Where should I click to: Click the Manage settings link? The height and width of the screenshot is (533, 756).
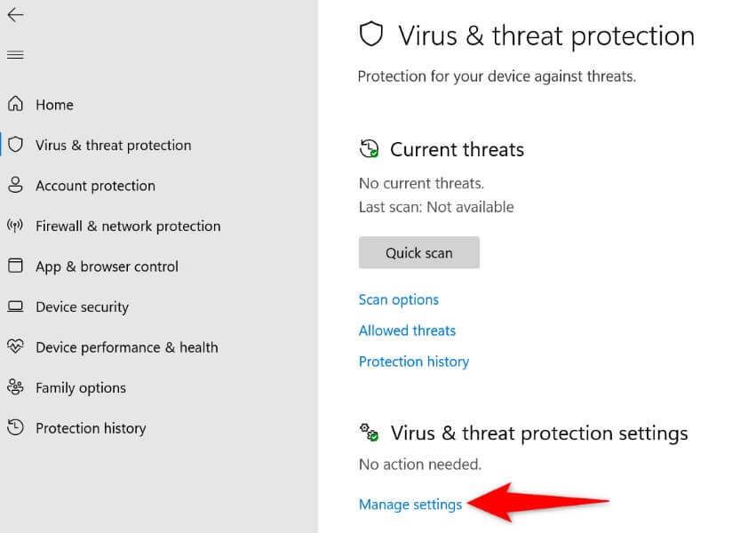click(410, 505)
